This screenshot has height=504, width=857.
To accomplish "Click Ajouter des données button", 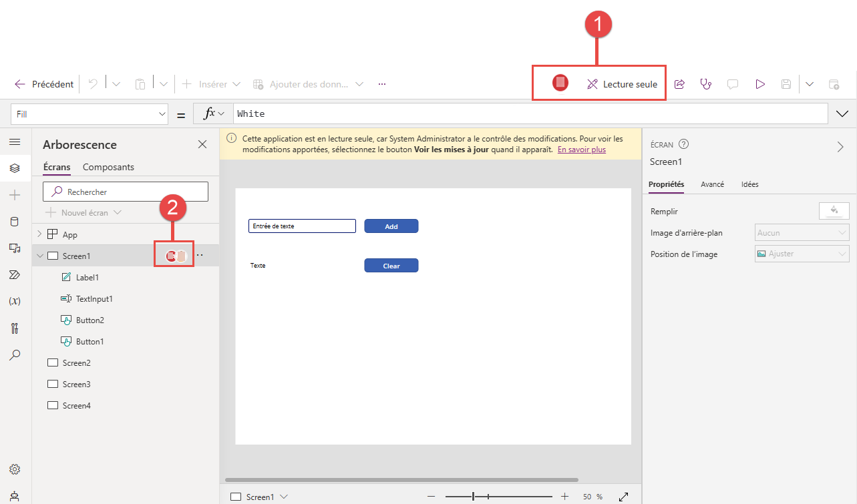I will tap(308, 84).
